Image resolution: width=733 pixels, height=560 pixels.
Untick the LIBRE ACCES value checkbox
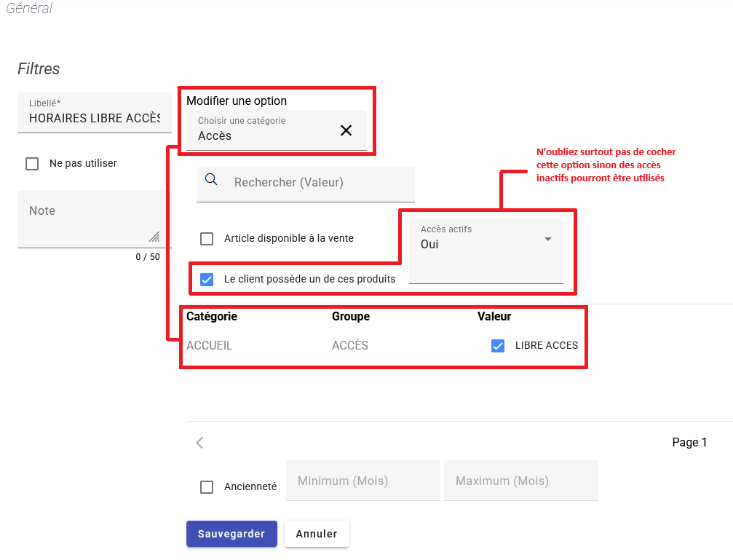(498, 346)
